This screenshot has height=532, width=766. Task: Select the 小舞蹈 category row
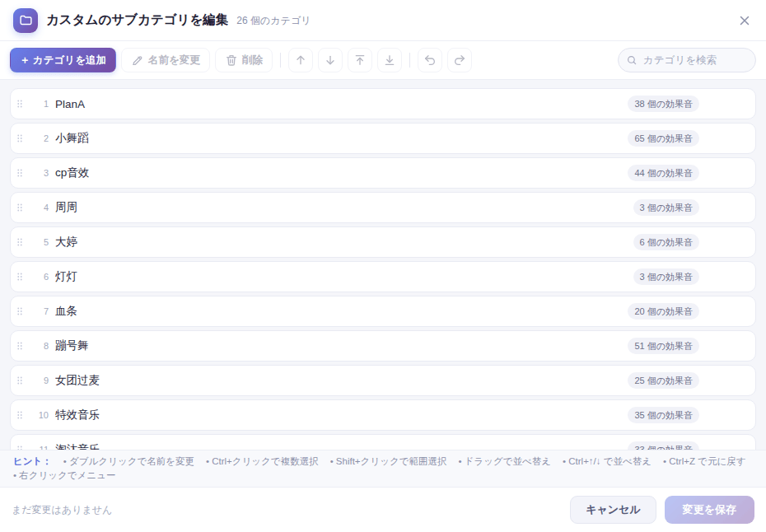(383, 138)
